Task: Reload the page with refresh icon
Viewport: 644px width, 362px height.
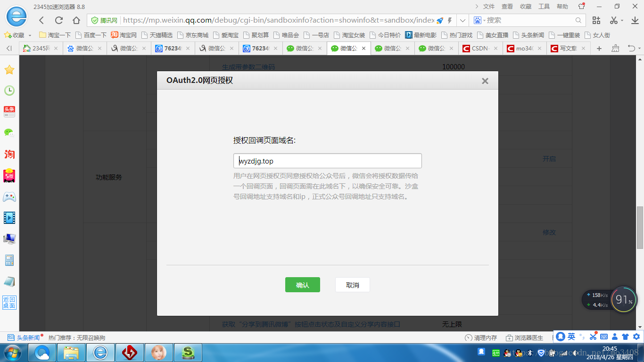Action: (59, 20)
